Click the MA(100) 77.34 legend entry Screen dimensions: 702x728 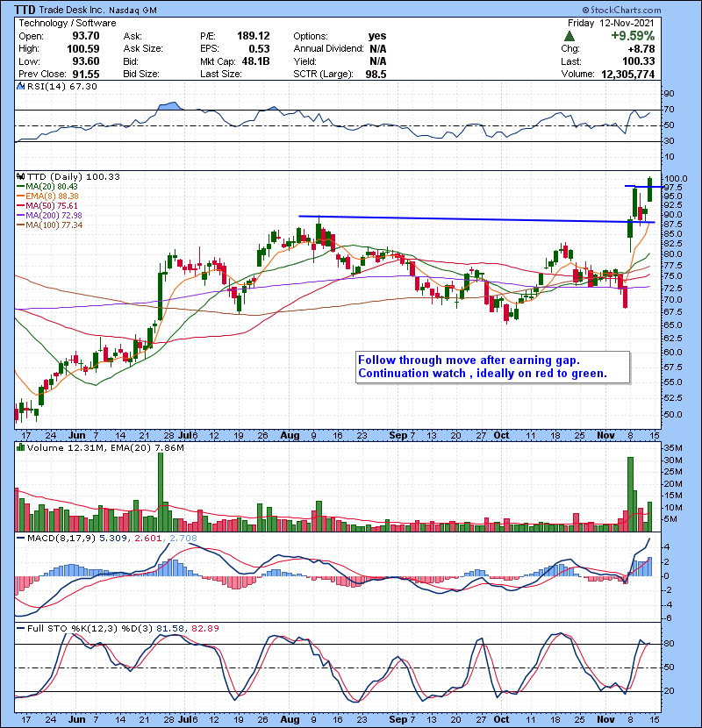tap(49, 225)
